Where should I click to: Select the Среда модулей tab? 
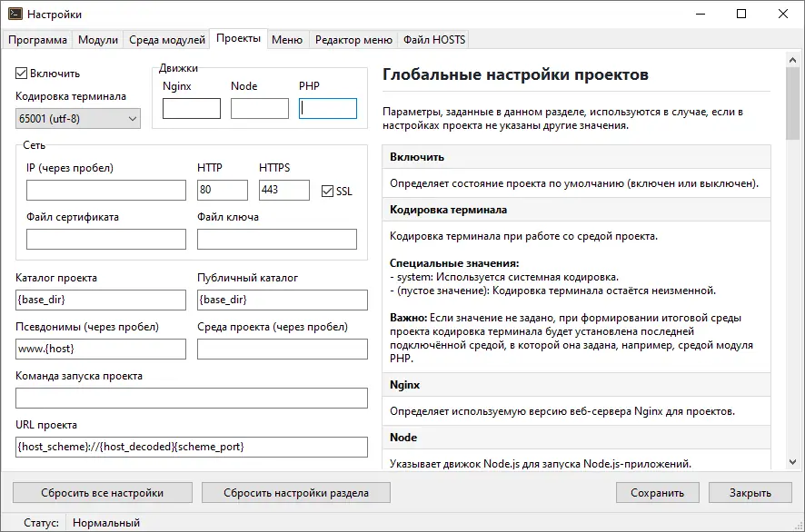[x=167, y=40]
